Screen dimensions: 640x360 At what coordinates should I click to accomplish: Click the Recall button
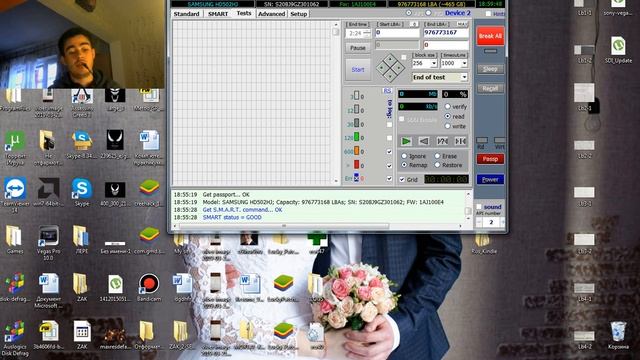coord(490,88)
